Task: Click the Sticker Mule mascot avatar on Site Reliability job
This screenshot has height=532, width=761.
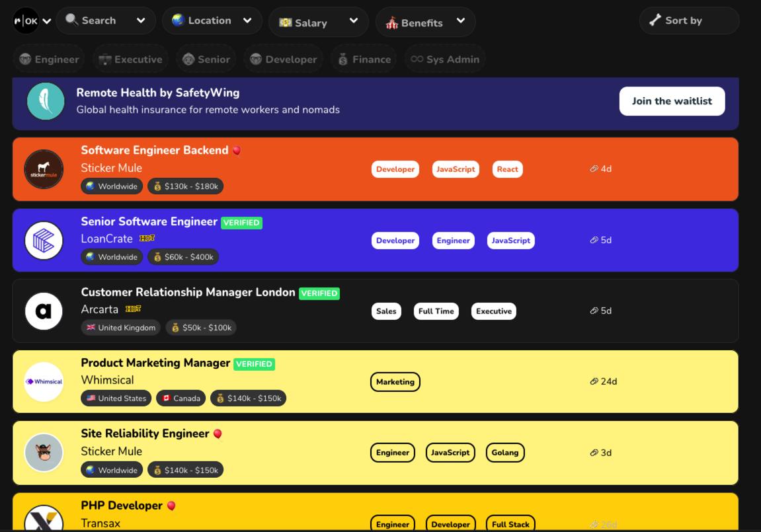Action: pos(44,453)
